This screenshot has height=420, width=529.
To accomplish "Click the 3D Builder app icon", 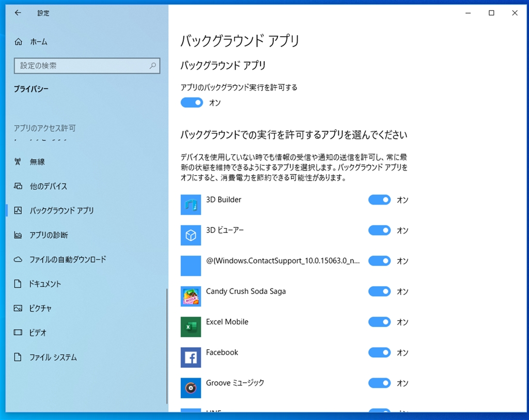I will 191,205.
